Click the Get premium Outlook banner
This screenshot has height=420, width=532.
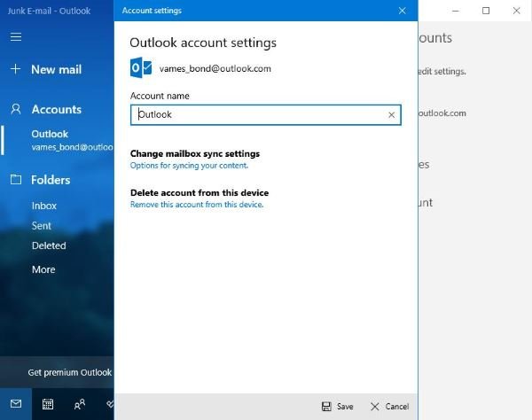[x=69, y=372]
